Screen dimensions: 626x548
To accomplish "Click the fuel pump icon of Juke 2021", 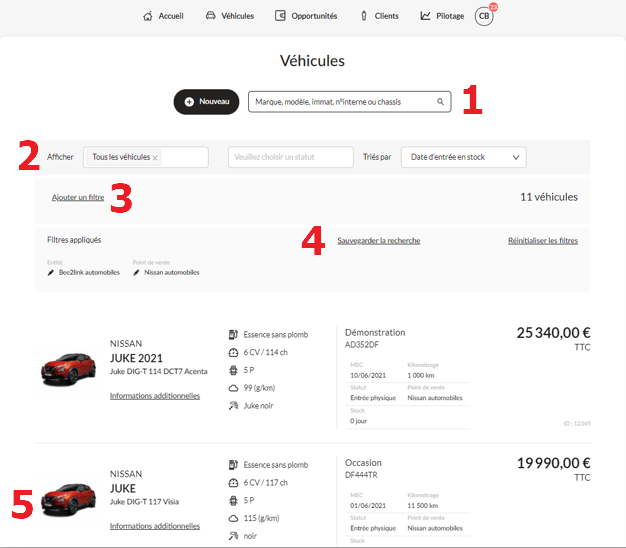I will pos(233,334).
